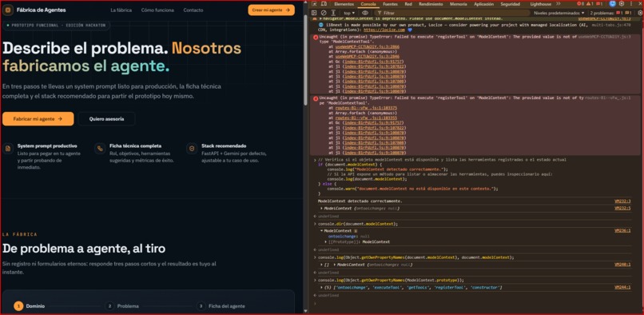Open the VM244:1 source link
This screenshot has height=315, width=644.
click(622, 287)
